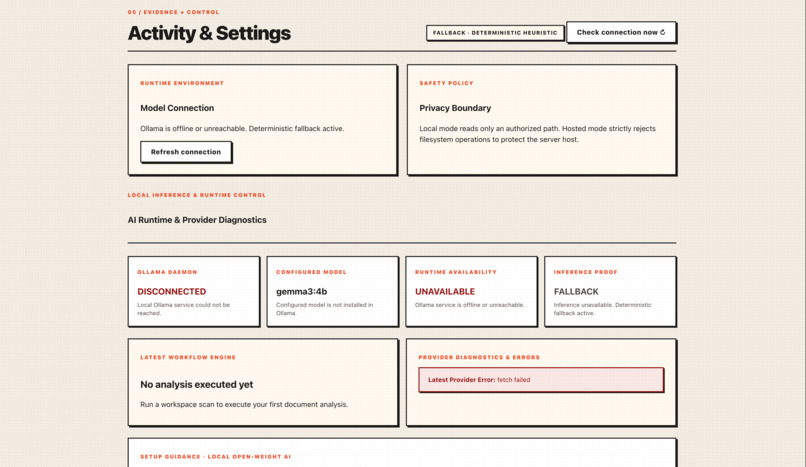Click the AI Runtime & Provider Diagnostics heading
The height and width of the screenshot is (467, 806).
pyautogui.click(x=197, y=220)
